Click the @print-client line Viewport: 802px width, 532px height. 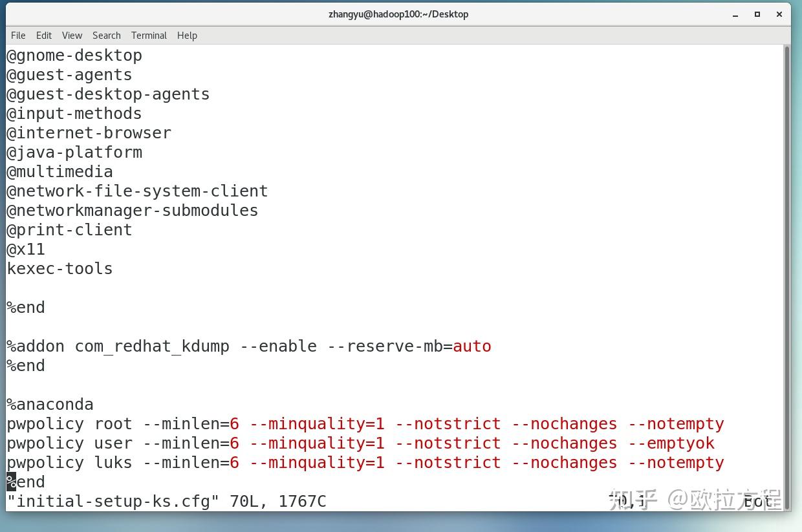coord(69,230)
